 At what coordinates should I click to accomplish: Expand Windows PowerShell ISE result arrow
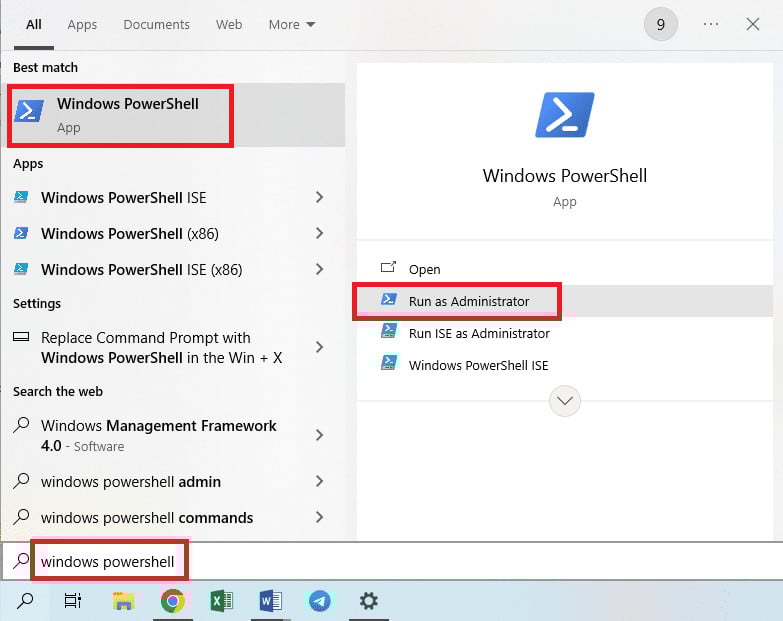click(x=320, y=197)
